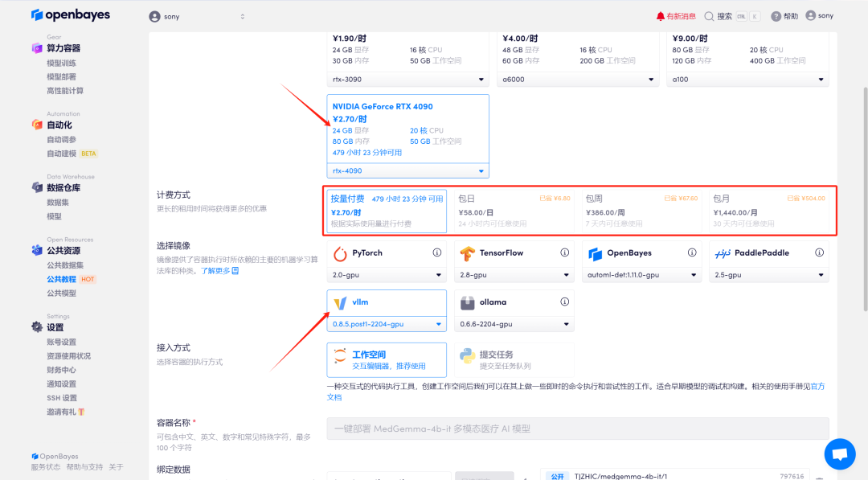Select 提交任务 access mode

point(514,360)
